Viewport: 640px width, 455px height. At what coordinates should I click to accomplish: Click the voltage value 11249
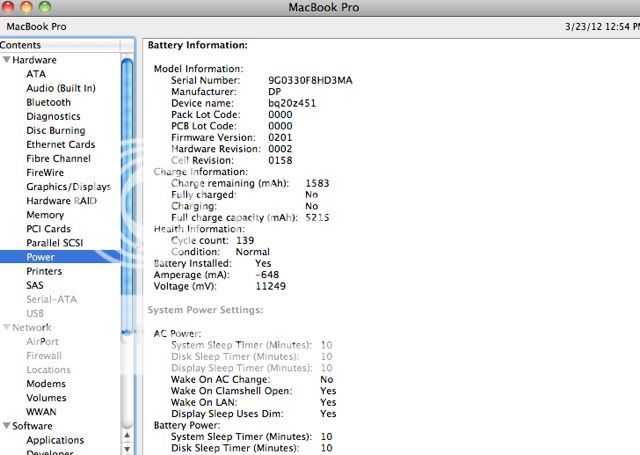pyautogui.click(x=271, y=286)
